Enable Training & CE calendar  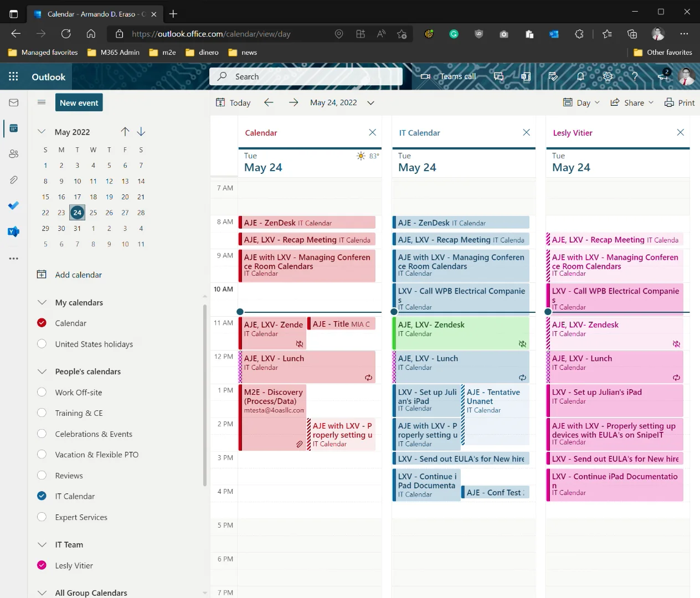coord(42,413)
